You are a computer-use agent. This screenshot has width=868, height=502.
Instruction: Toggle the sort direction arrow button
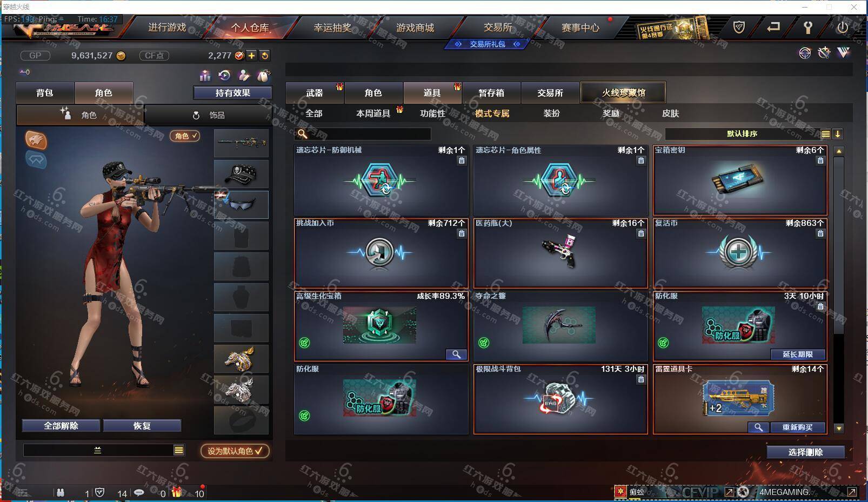[x=838, y=134]
